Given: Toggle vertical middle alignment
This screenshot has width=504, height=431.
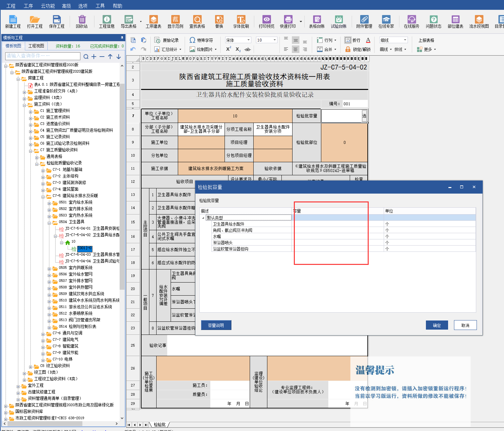Looking at the screenshot, I should [295, 40].
